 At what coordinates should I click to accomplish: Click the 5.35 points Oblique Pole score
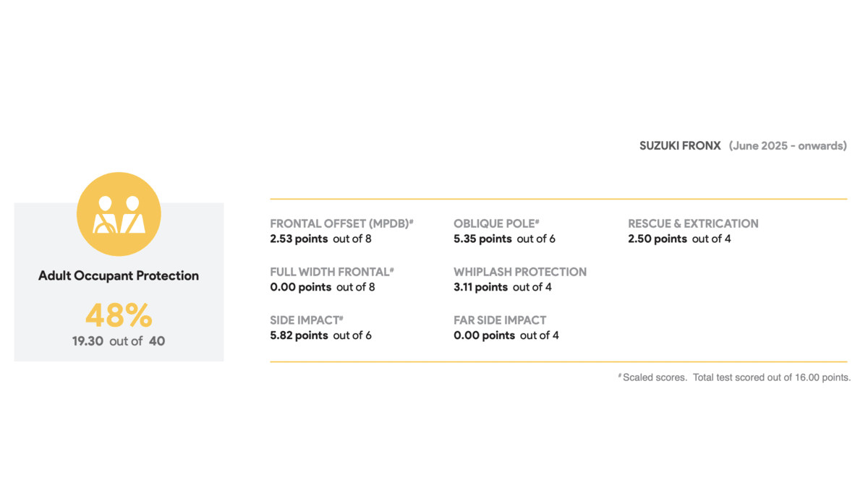tap(482, 239)
